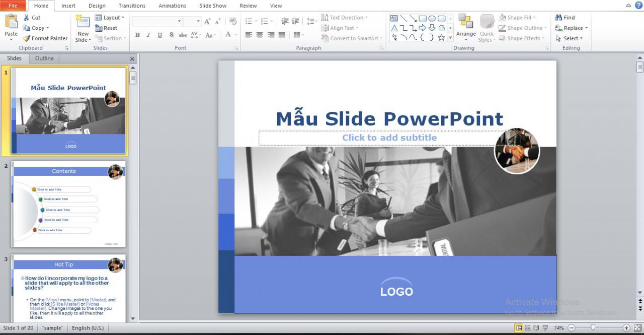Image resolution: width=644 pixels, height=335 pixels.
Task: Center-align the text
Action: point(259,34)
